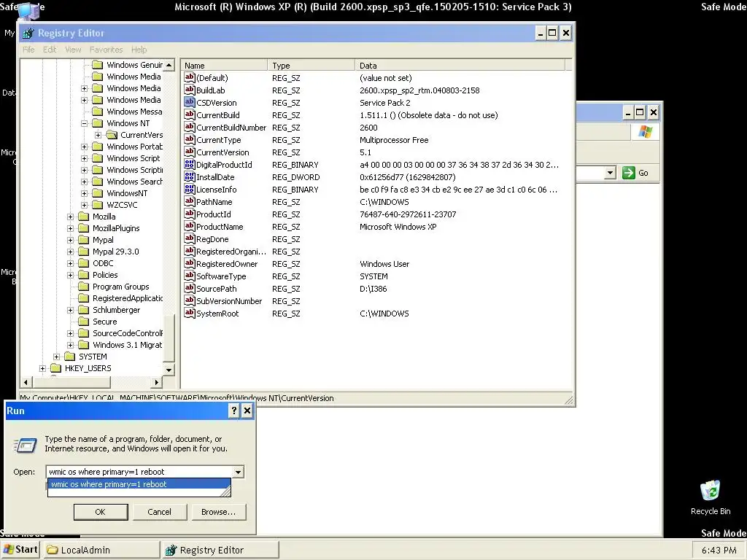The height and width of the screenshot is (560, 747).
Task: Select the CSDVersion value icon
Action: tap(190, 102)
